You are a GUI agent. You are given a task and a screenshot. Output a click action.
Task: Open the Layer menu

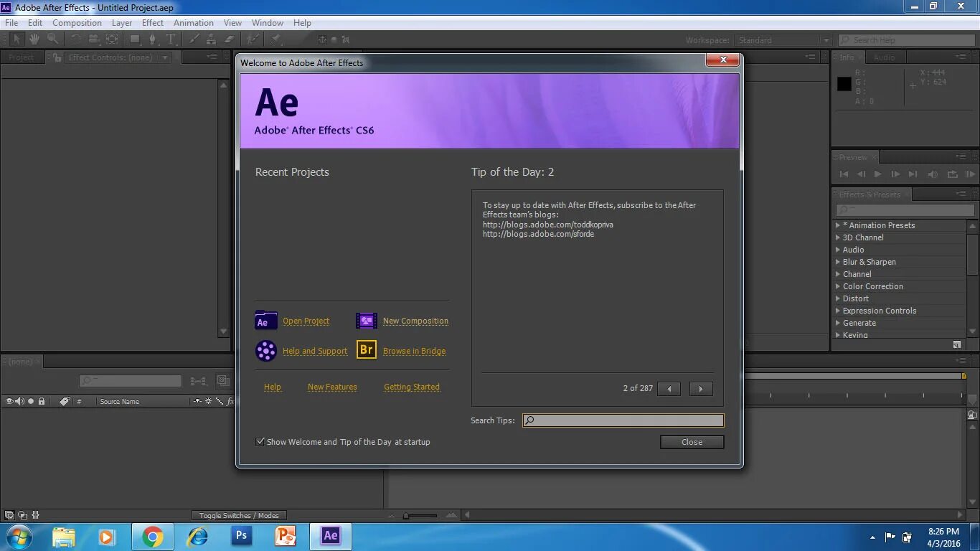[122, 23]
